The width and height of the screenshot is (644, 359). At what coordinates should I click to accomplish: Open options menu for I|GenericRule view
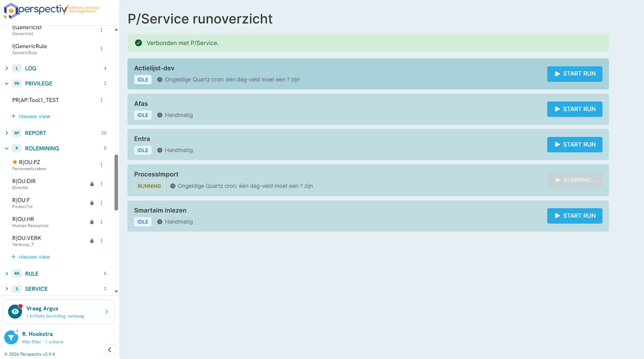(101, 49)
